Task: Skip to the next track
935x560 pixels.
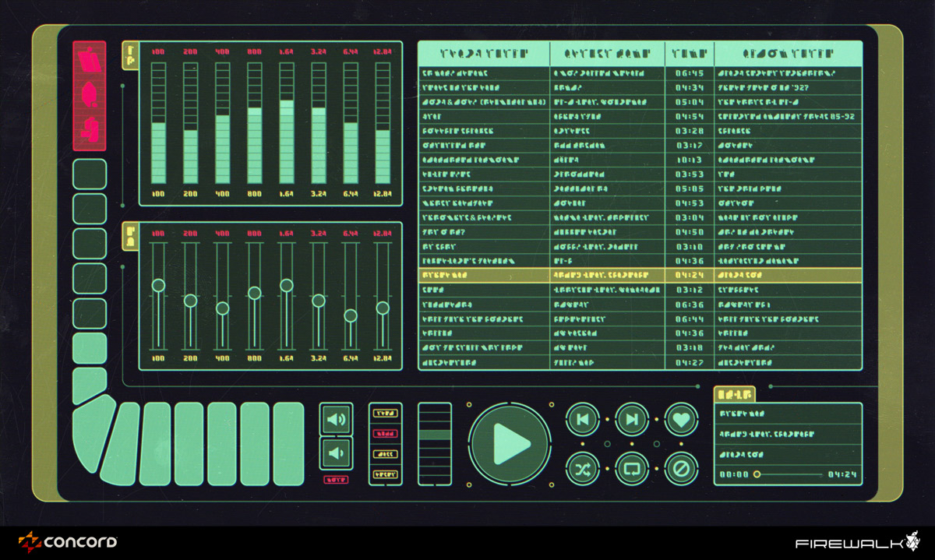Action: coord(631,420)
